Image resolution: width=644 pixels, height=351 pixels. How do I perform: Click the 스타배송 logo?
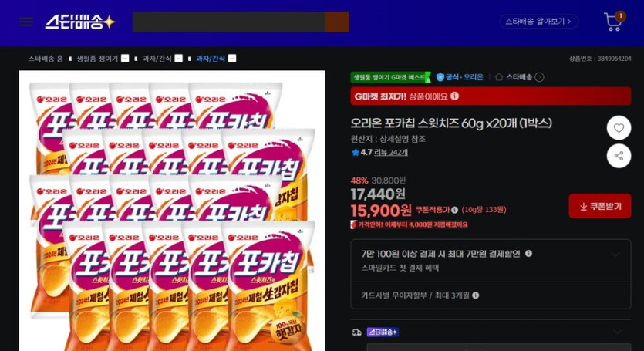coord(80,22)
